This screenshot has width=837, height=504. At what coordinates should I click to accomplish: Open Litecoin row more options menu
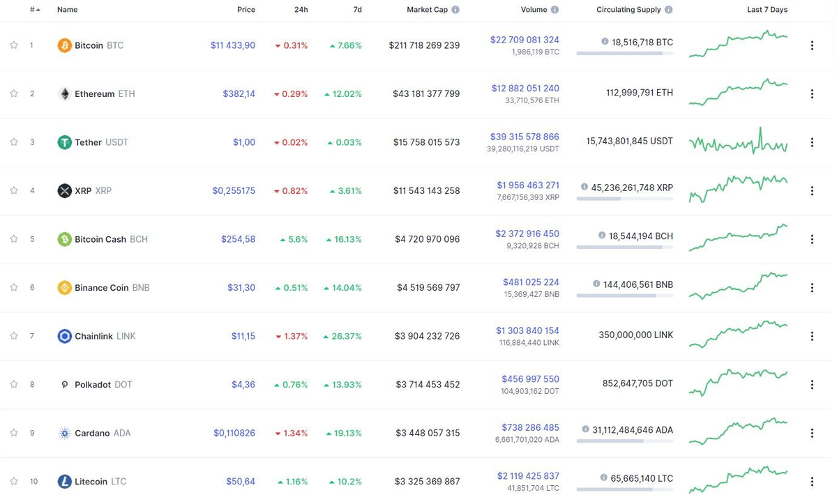click(812, 481)
